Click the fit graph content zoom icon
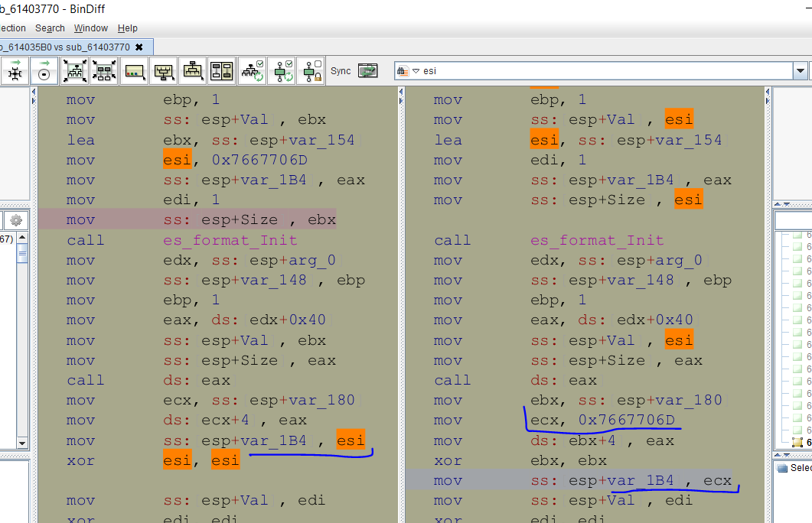The width and height of the screenshot is (812, 523). pos(74,71)
